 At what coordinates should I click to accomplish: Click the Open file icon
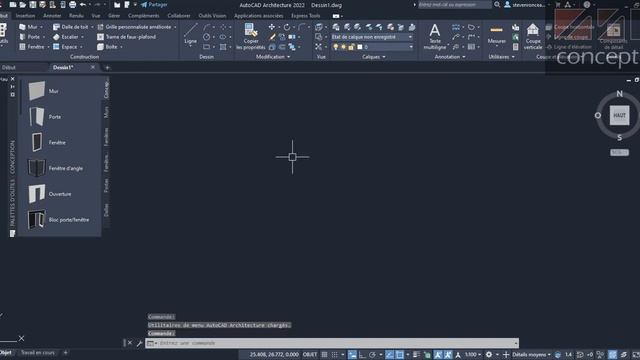pyautogui.click(x=22, y=5)
